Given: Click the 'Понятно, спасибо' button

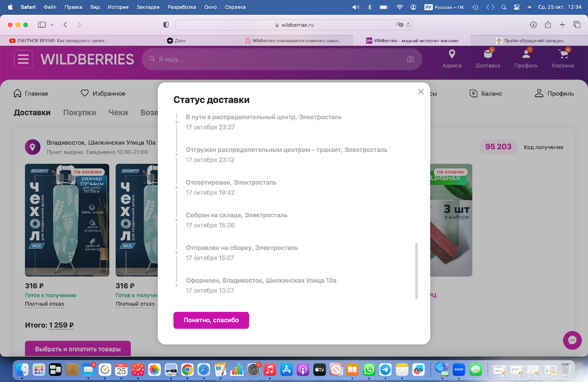Looking at the screenshot, I should click(x=211, y=320).
